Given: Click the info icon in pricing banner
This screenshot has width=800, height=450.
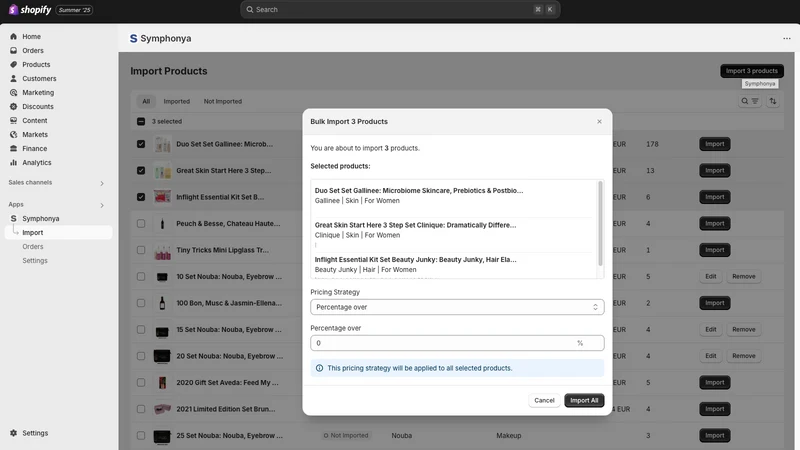Looking at the screenshot, I should pyautogui.click(x=319, y=368).
